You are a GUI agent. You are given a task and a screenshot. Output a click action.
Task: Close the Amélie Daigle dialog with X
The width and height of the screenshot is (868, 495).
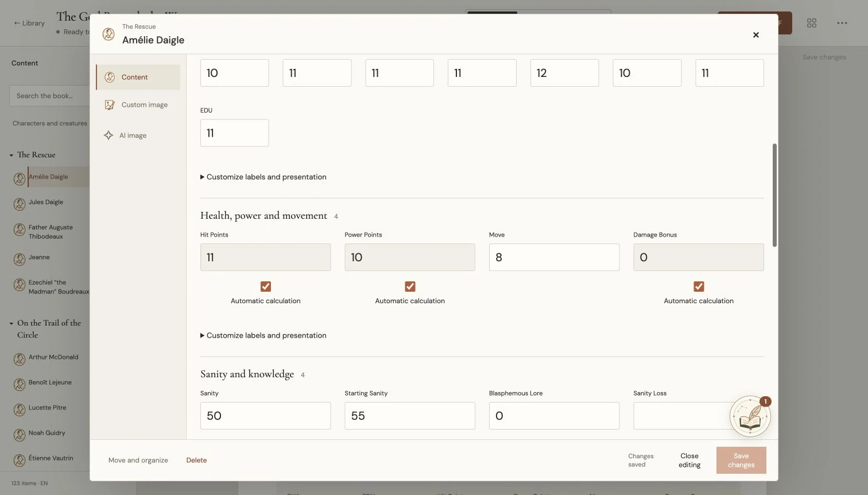[x=756, y=35]
